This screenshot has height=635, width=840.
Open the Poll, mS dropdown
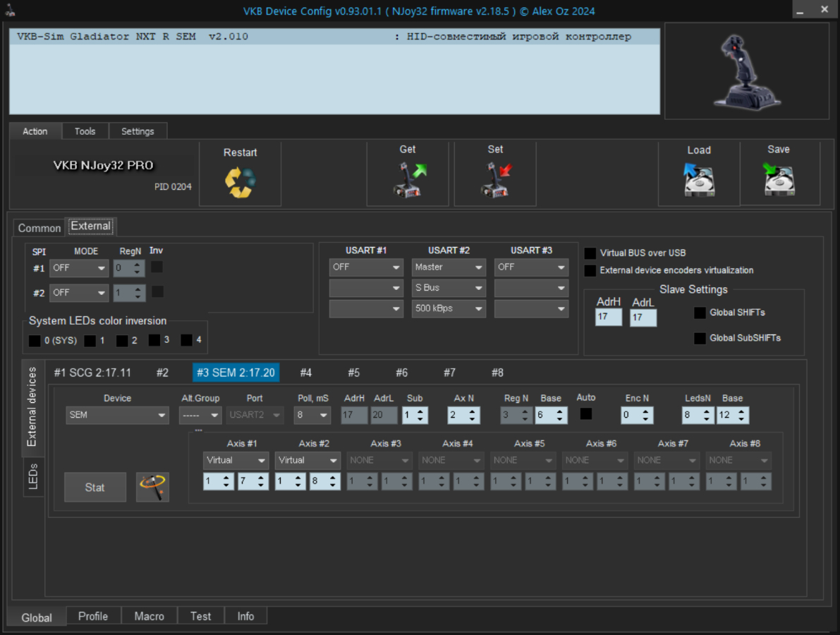click(312, 415)
